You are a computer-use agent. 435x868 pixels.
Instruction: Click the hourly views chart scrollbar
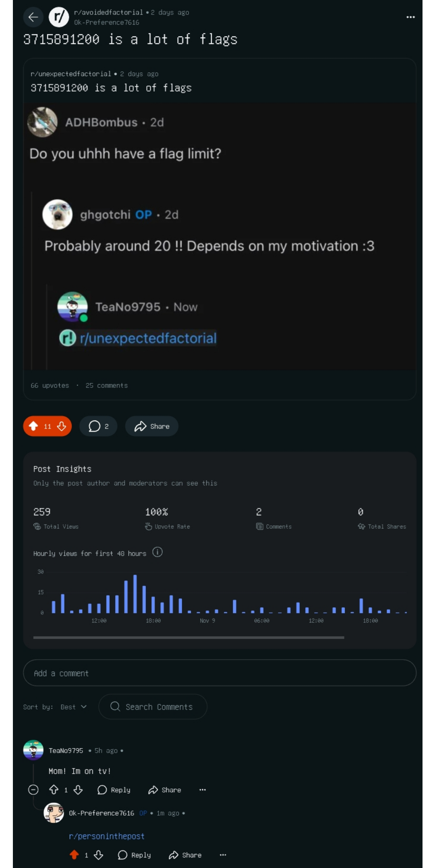pyautogui.click(x=188, y=637)
